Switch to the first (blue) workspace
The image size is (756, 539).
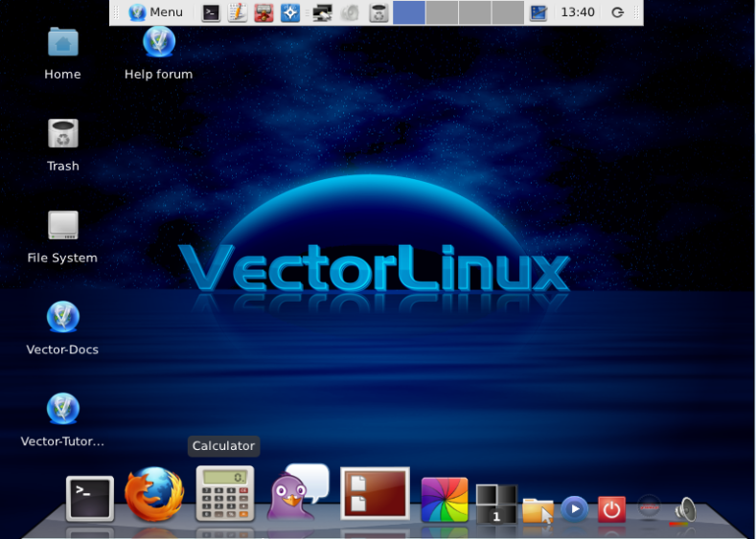coord(409,12)
